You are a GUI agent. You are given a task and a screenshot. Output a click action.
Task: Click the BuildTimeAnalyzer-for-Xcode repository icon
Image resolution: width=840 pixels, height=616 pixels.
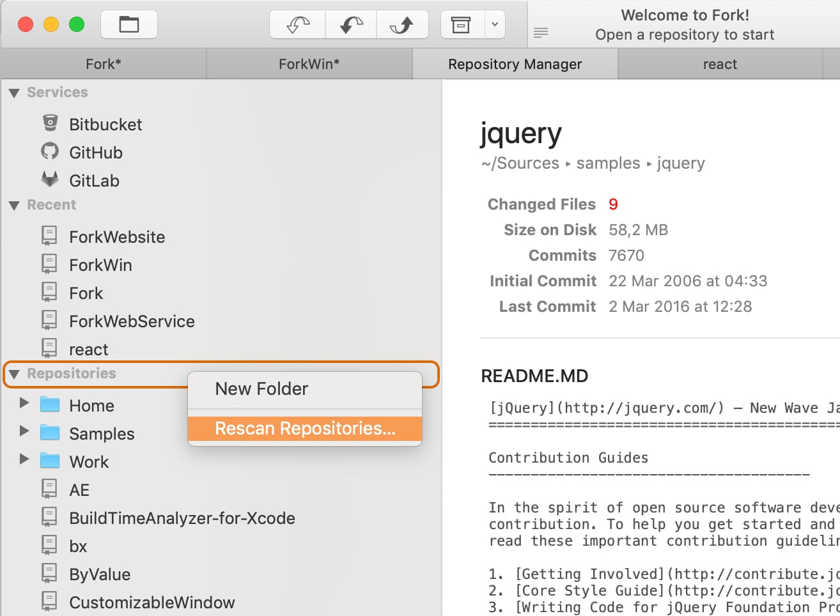[49, 517]
